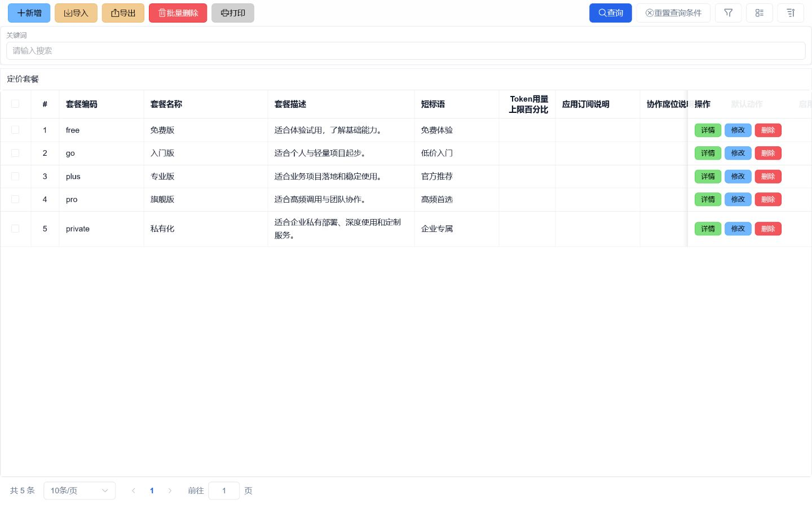Delete the private plan row
The height and width of the screenshot is (508, 812).
pos(768,229)
